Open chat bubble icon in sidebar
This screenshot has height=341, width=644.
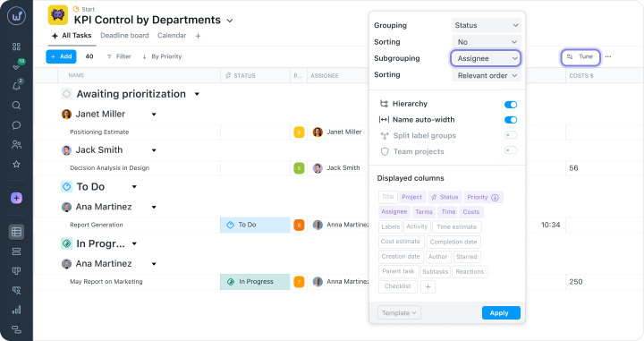(16, 125)
